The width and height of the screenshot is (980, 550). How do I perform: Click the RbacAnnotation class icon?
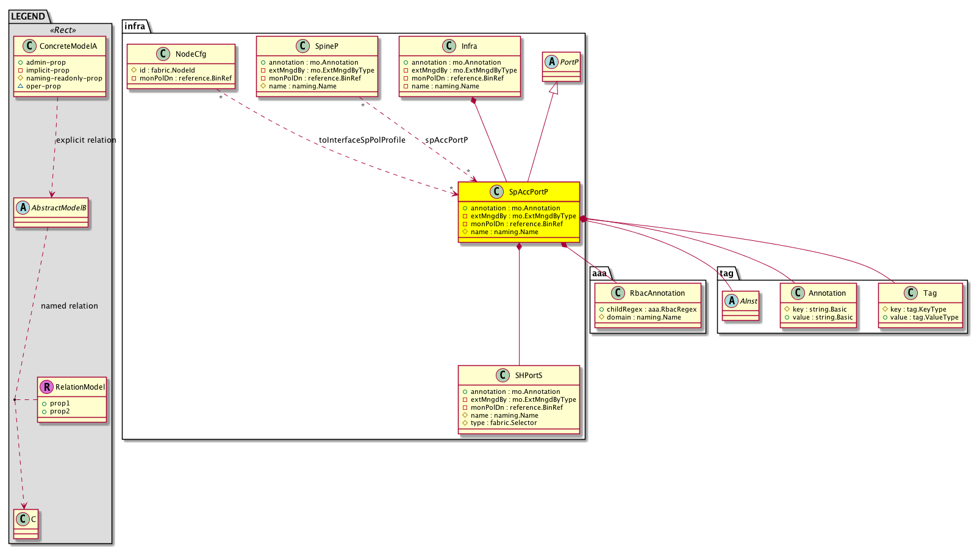coord(618,293)
